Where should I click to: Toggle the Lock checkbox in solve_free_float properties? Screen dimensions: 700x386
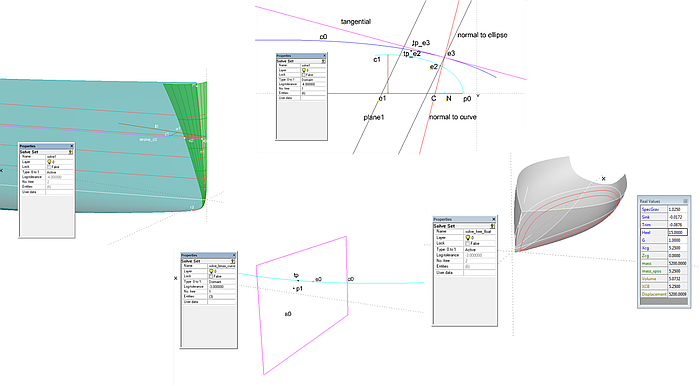click(467, 244)
